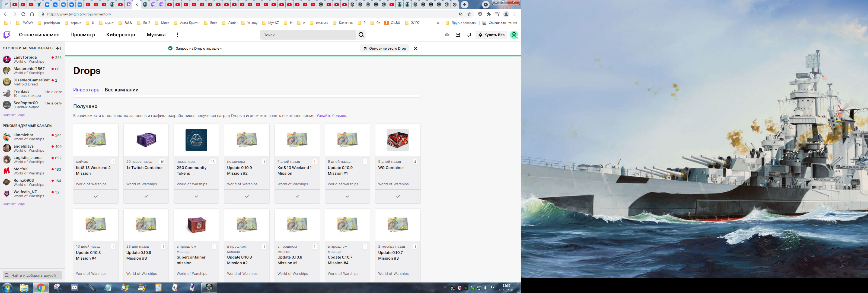The image size is (868, 293).
Task: Click the search magnifier button
Action: (x=361, y=35)
